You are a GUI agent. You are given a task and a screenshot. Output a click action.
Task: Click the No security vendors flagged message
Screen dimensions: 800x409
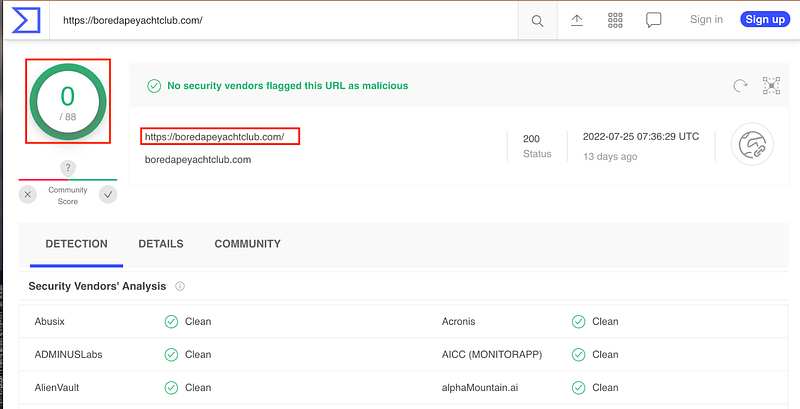point(288,86)
